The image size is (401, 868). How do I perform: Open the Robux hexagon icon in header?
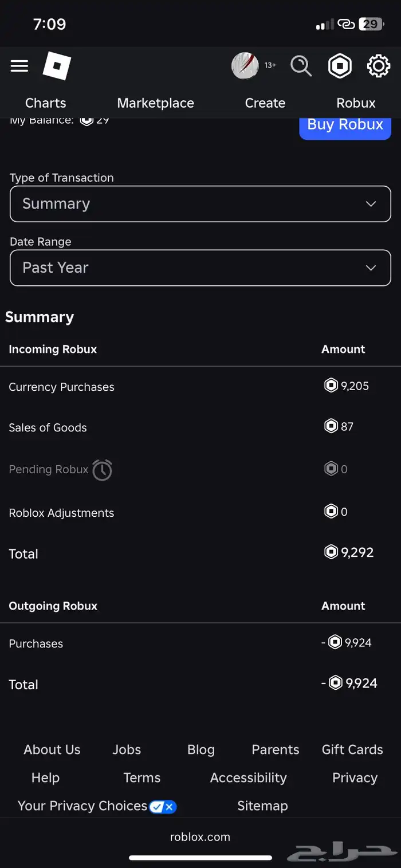(340, 66)
